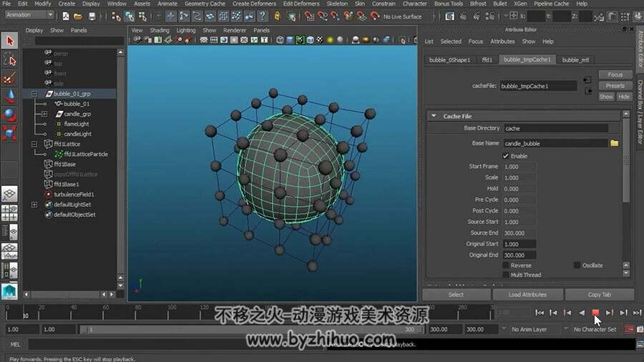The image size is (644, 362).
Task: Click the Select button
Action: pyautogui.click(x=456, y=295)
